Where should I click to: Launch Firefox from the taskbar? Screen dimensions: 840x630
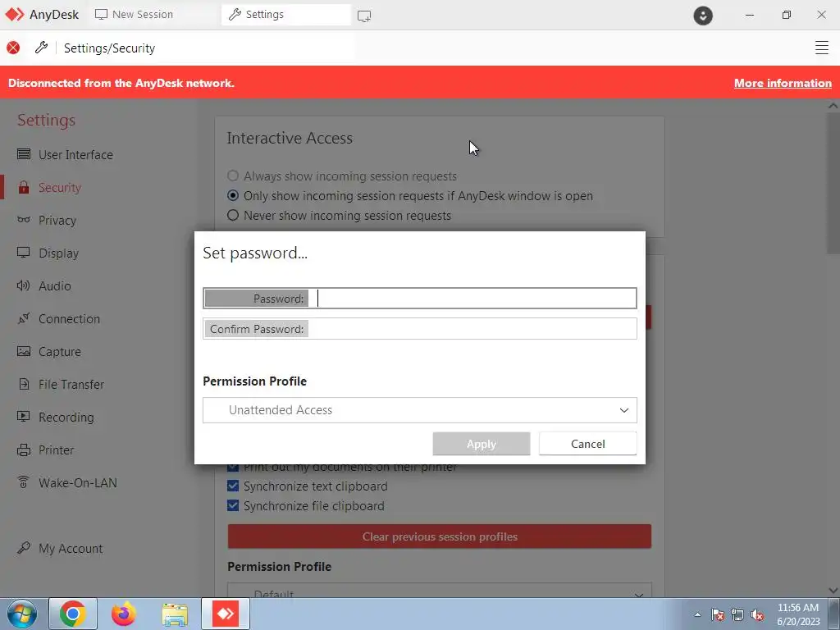click(x=124, y=614)
